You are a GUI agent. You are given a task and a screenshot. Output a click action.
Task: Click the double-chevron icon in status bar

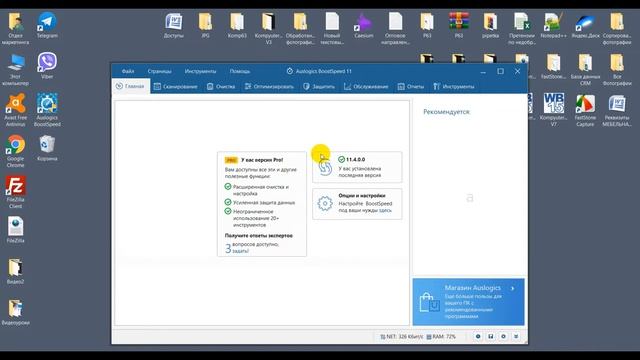pyautogui.click(x=516, y=336)
